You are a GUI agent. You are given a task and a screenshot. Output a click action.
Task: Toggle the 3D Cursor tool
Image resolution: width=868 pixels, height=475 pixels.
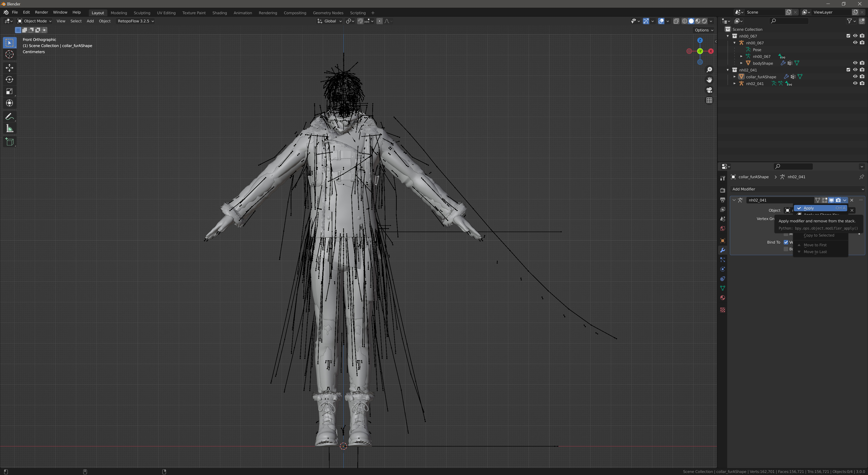(9, 54)
